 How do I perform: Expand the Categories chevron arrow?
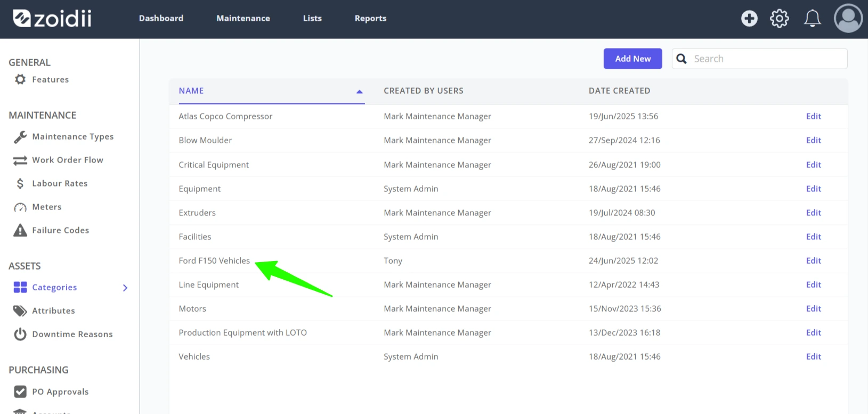(x=125, y=288)
